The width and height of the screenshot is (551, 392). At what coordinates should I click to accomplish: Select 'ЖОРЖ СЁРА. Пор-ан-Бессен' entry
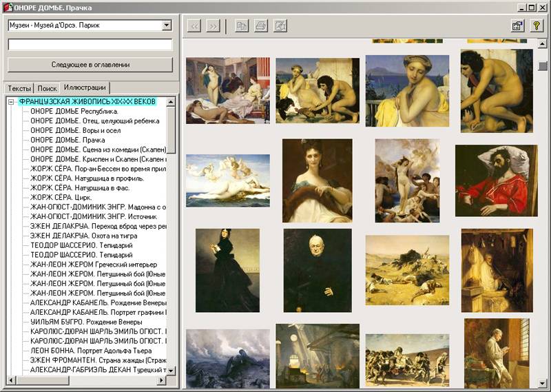(x=98, y=169)
